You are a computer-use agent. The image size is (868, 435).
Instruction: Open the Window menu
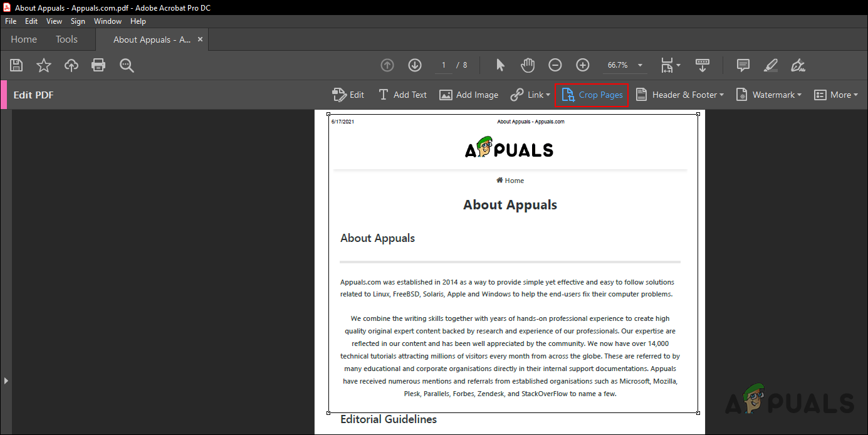point(108,21)
